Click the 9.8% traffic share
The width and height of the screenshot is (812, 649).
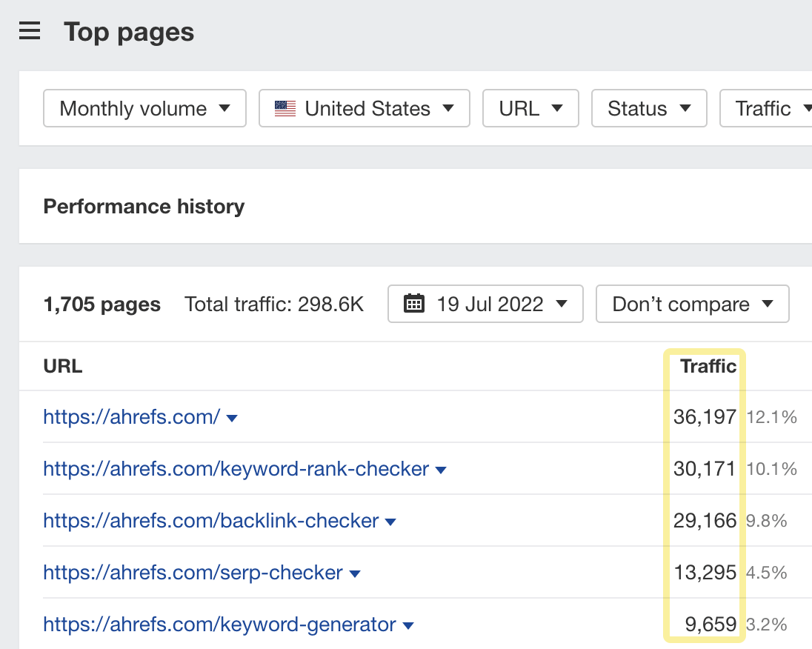pos(766,521)
